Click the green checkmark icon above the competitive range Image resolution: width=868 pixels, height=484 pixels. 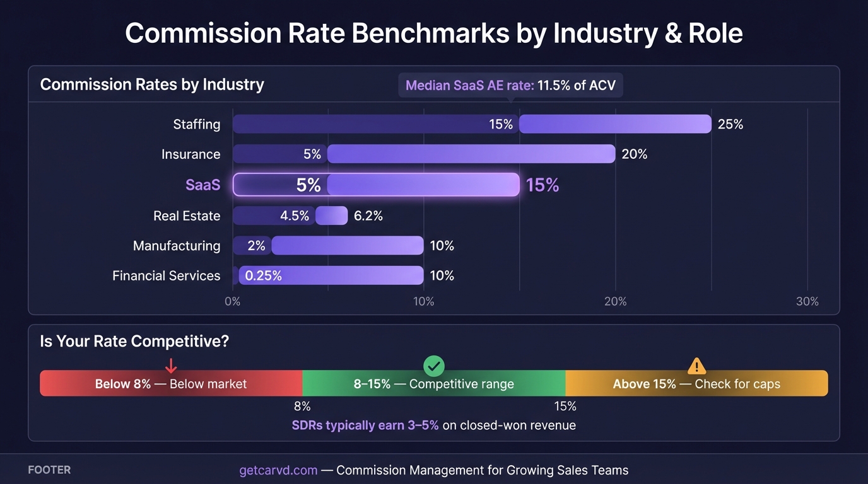433,366
